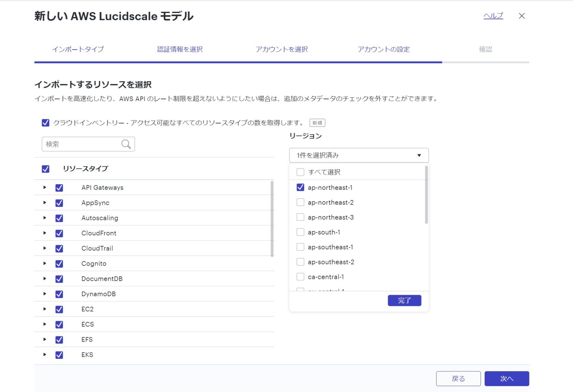Check the ca-central-1 region option

click(x=300, y=276)
